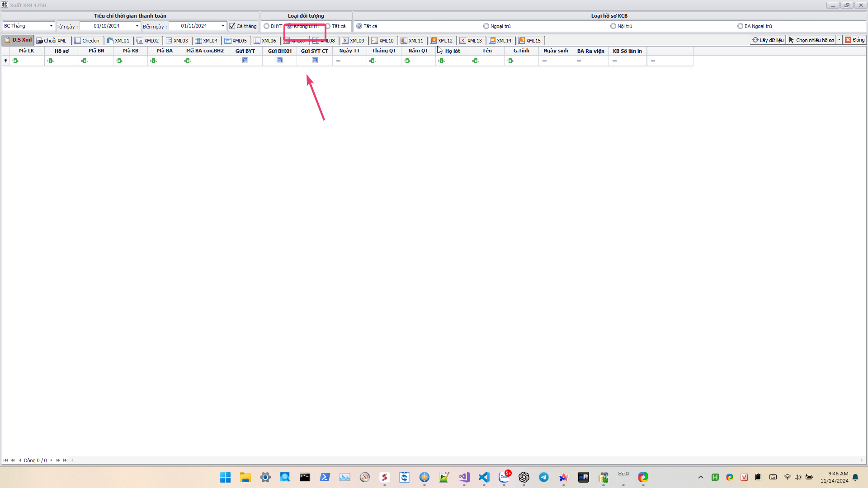Open the Đến ngày date picker dropdown
Screen dimensions: 868x488
223,26
